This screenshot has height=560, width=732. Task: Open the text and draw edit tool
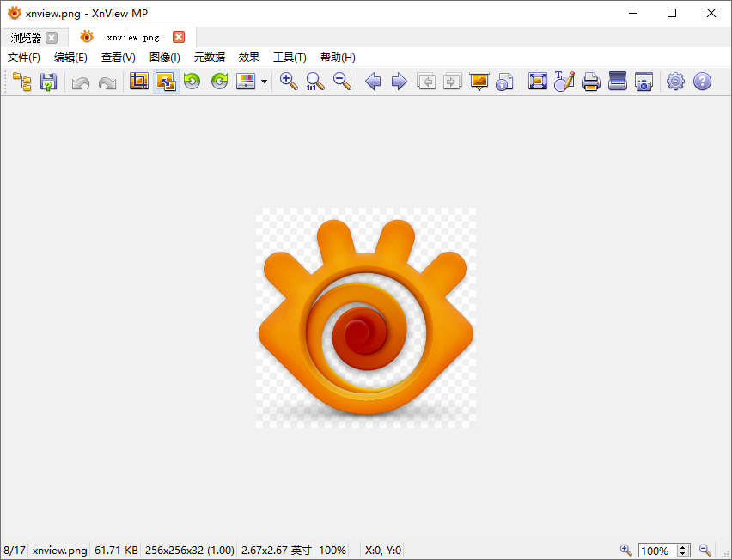coord(564,82)
